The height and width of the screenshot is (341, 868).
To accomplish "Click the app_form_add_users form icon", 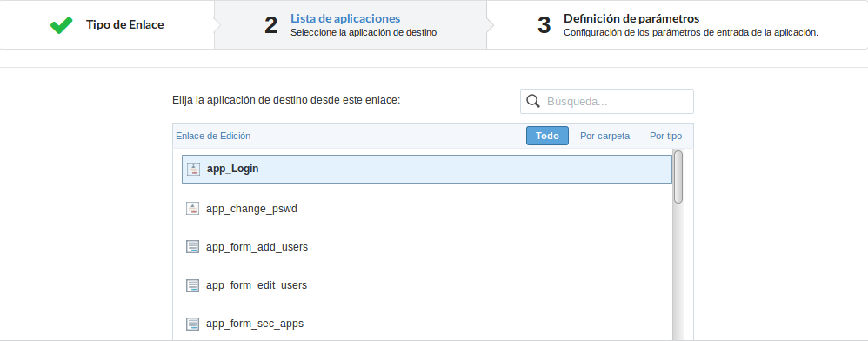I will click(x=192, y=247).
